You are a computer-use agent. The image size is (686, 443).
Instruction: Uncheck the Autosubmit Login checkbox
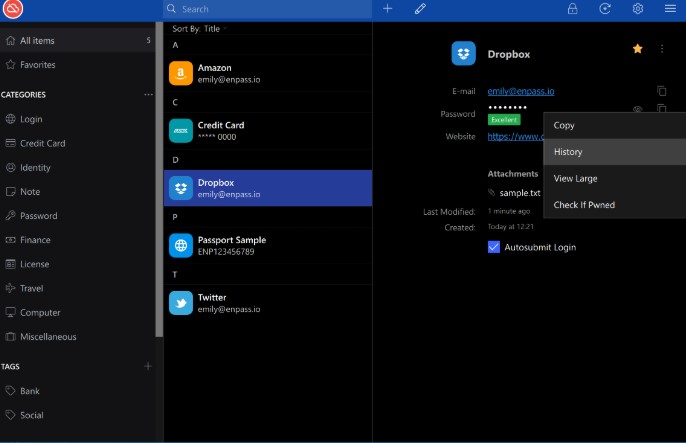[x=494, y=247]
